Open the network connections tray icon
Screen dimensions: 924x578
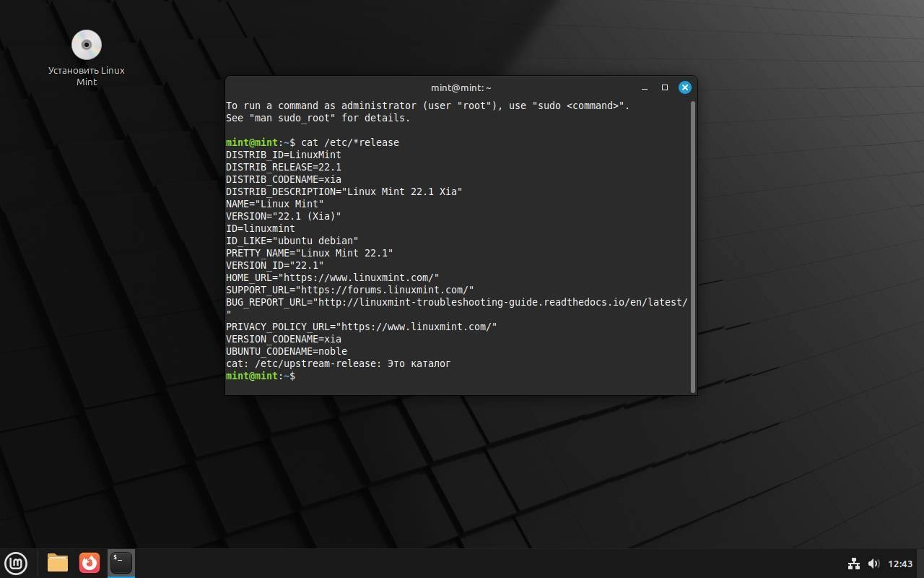(853, 564)
